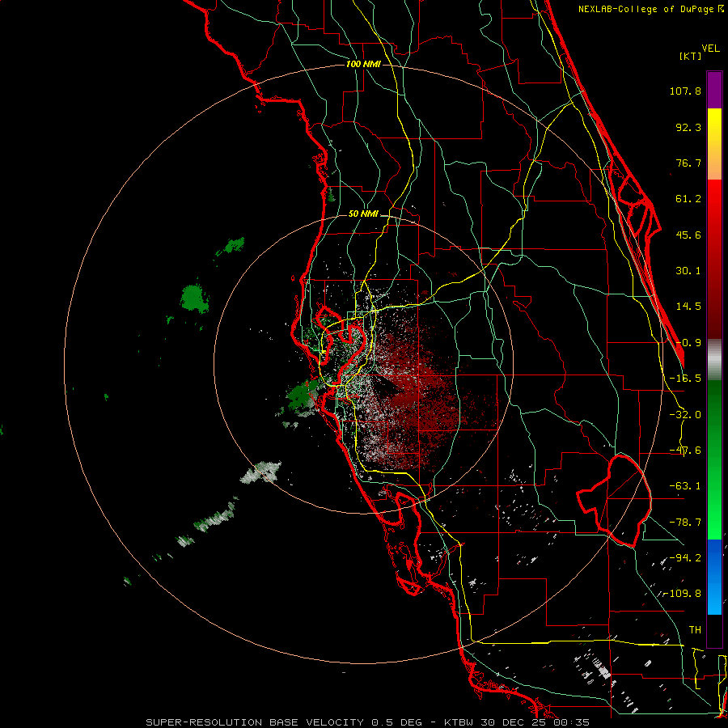Click the 14.5 velocity scale value
The height and width of the screenshot is (728, 728).
pos(688,307)
